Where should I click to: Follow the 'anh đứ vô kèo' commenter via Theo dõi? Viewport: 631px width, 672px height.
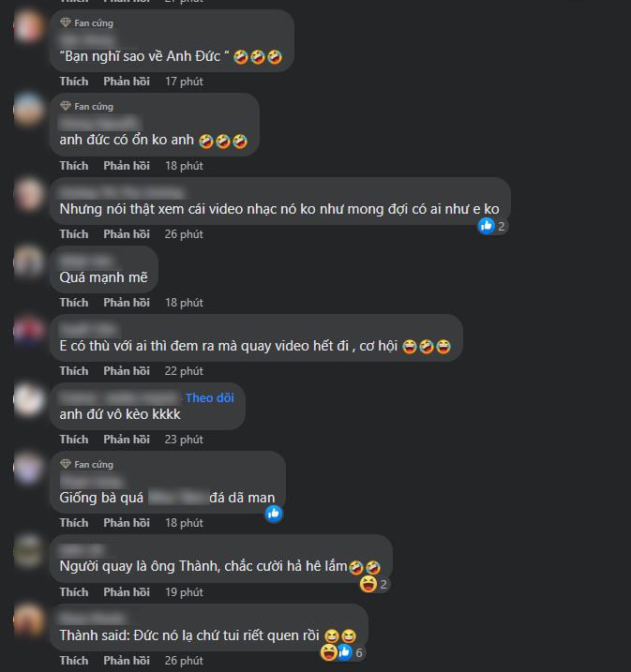[210, 397]
